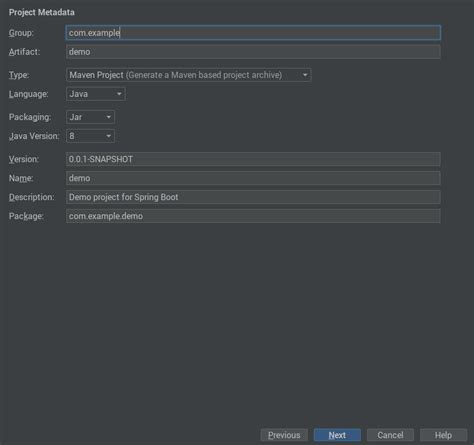
Task: Click the Group input field
Action: [253, 33]
